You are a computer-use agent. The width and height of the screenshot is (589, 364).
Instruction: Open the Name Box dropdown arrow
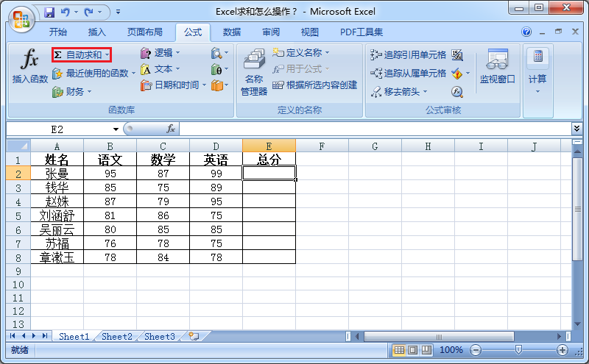click(116, 129)
